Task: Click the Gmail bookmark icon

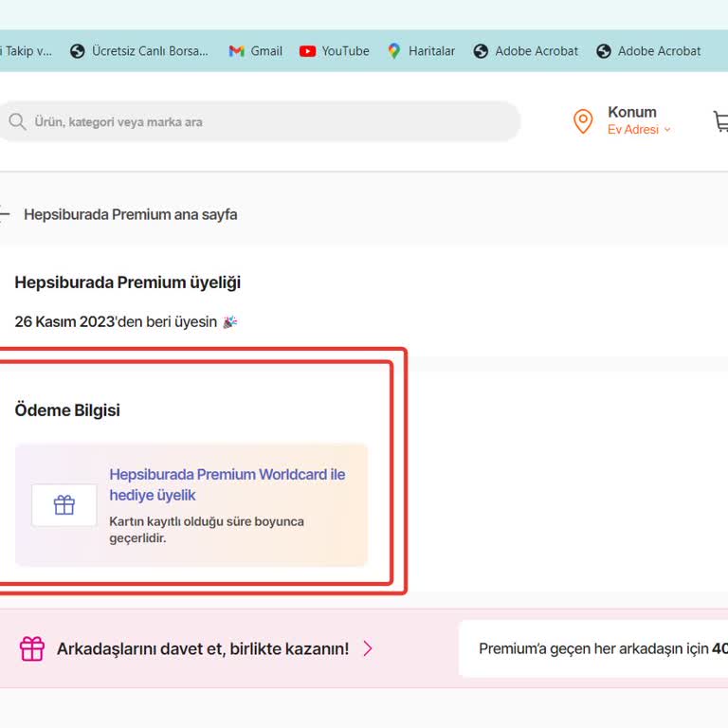Action: 237,51
